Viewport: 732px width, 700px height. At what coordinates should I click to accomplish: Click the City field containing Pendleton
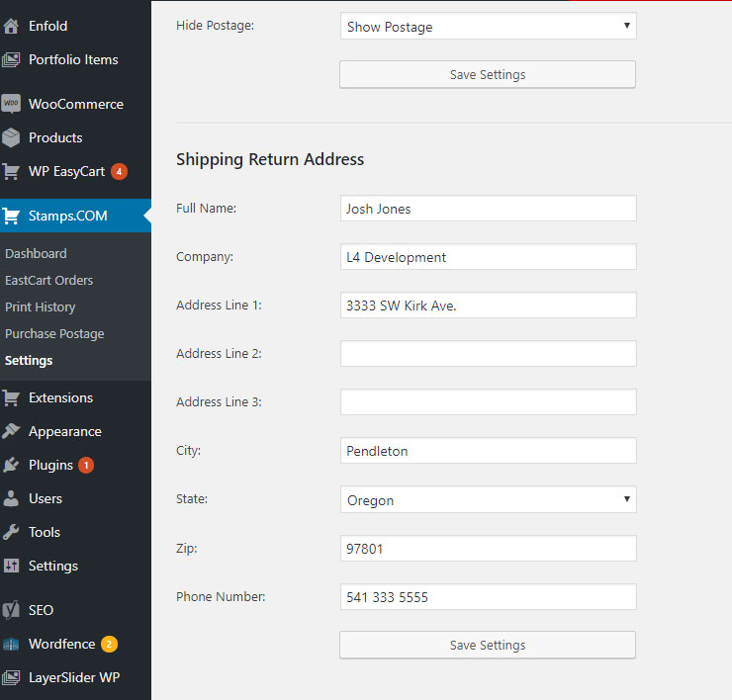point(488,450)
